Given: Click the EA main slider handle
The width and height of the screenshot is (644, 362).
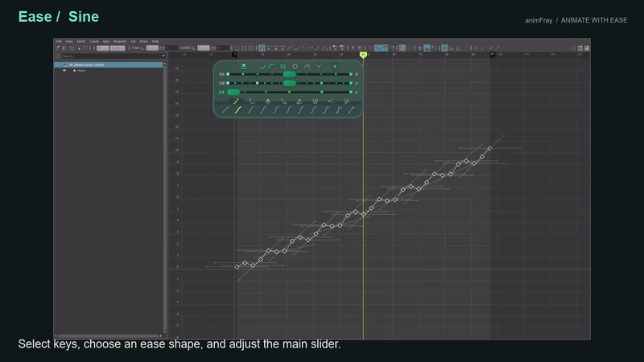Looking at the screenshot, I should click(x=233, y=93).
